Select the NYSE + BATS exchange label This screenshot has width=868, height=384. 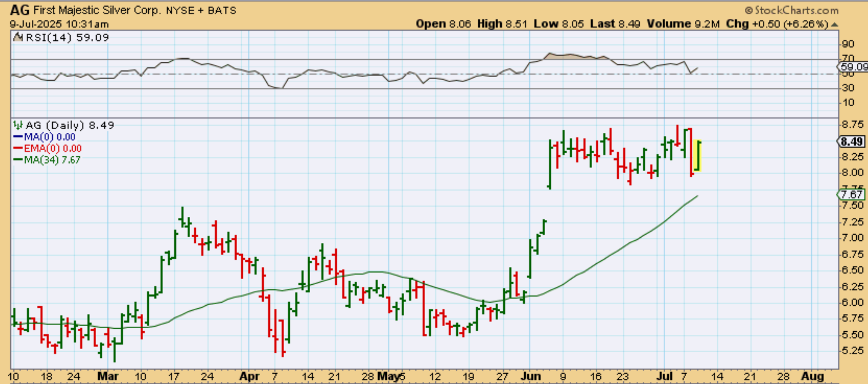[x=201, y=10]
